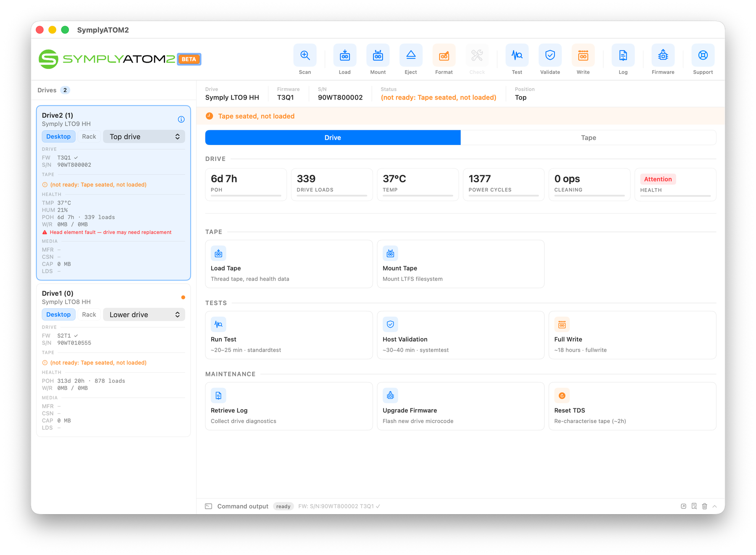Screen dimensions: 756x555
Task: Click the SymplyATOM2 logo
Action: pyautogui.click(x=107, y=59)
